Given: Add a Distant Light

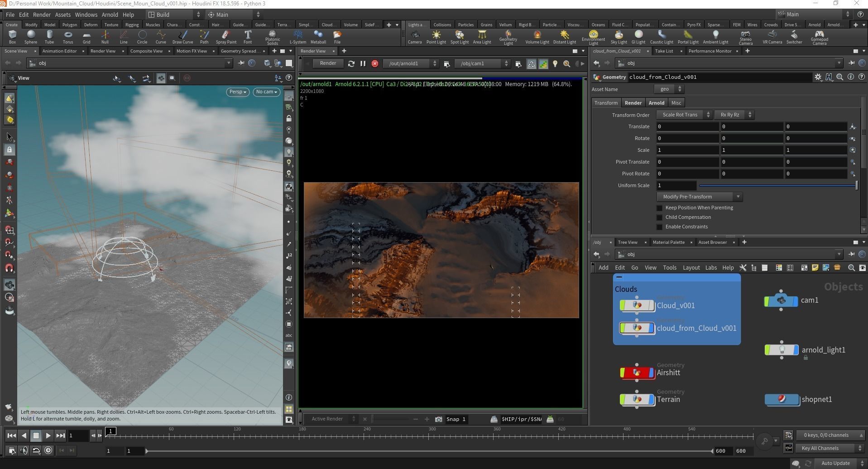Looking at the screenshot, I should tap(565, 37).
